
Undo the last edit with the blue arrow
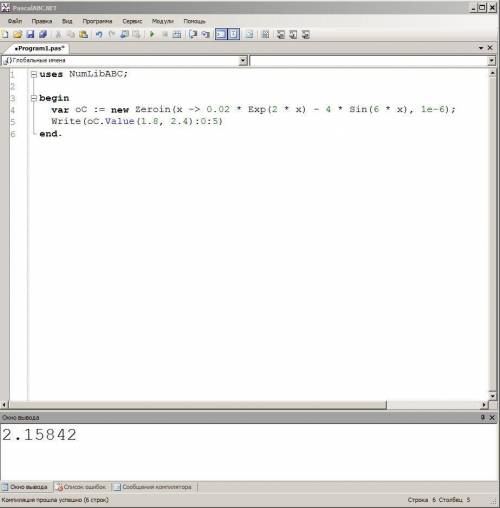[x=99, y=34]
